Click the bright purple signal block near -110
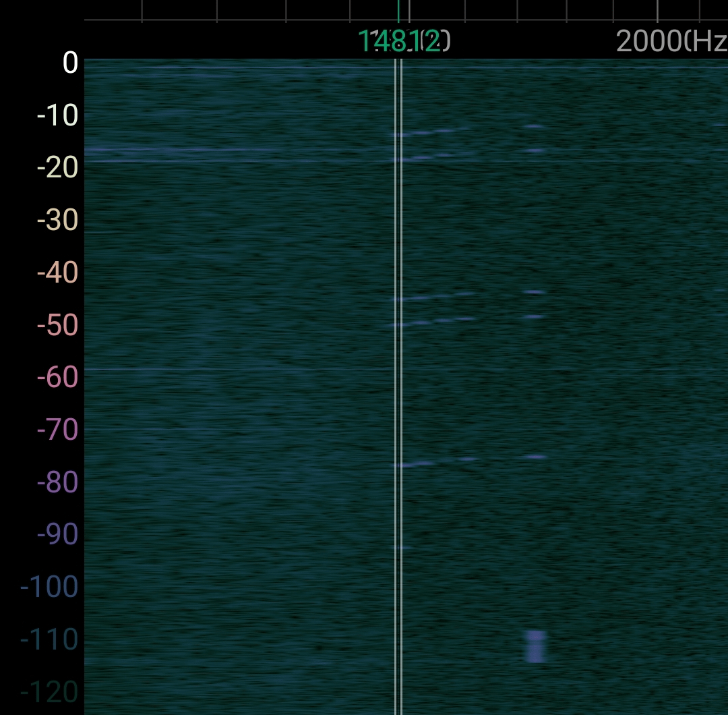This screenshot has height=715, width=728. tap(535, 646)
